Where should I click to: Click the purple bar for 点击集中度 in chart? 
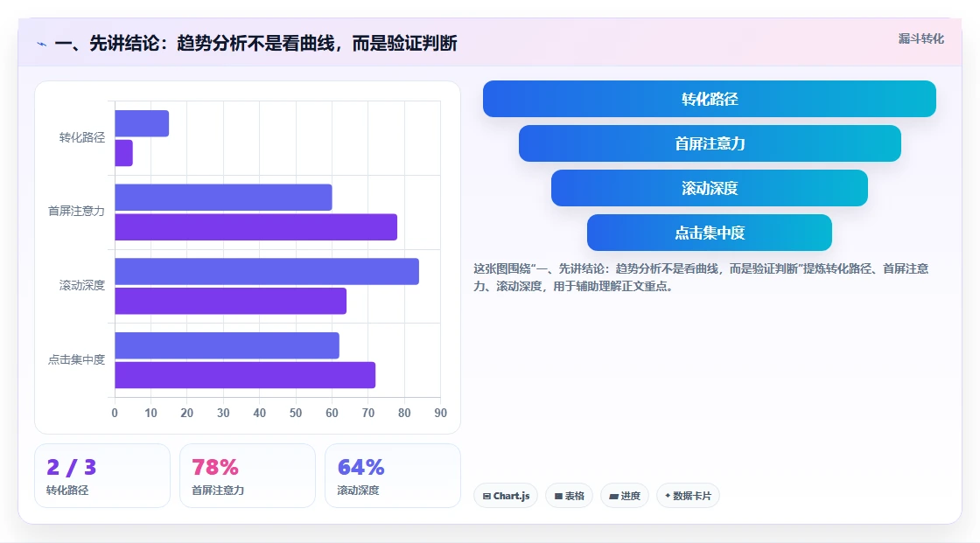[x=245, y=375]
